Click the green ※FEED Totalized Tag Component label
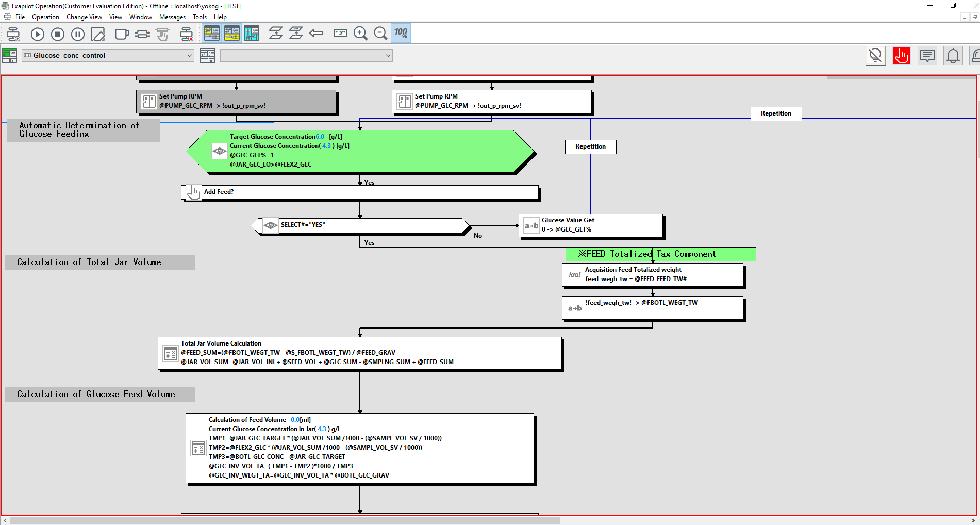The image size is (980, 525). pos(660,254)
